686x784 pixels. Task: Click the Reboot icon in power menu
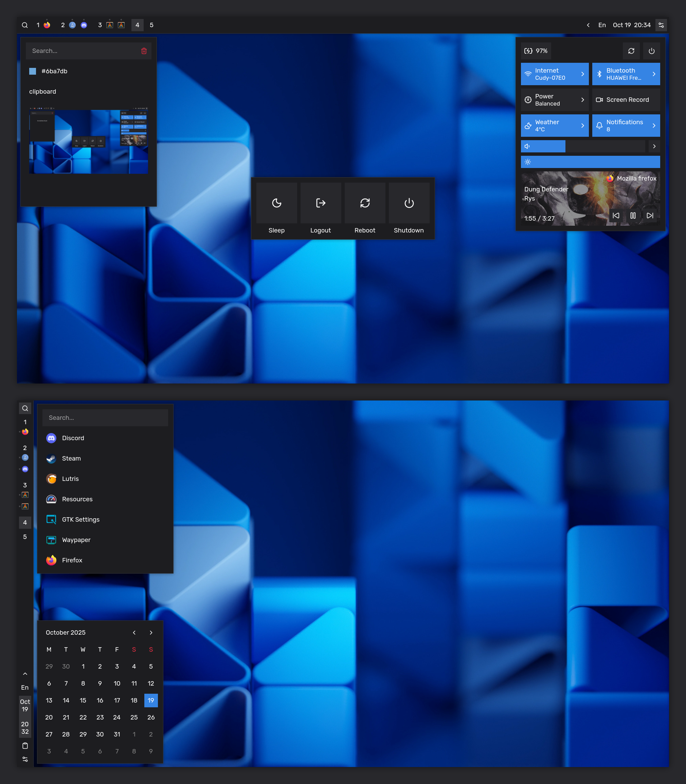365,203
